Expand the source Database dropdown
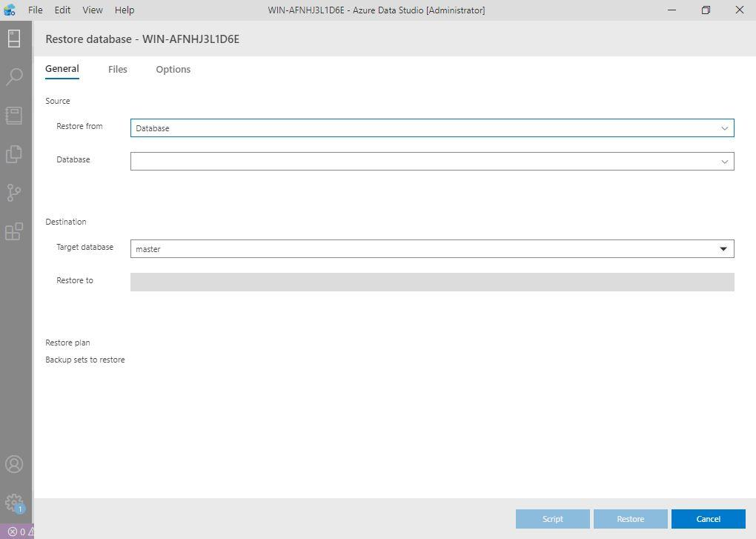The width and height of the screenshot is (756, 539). 432,162
